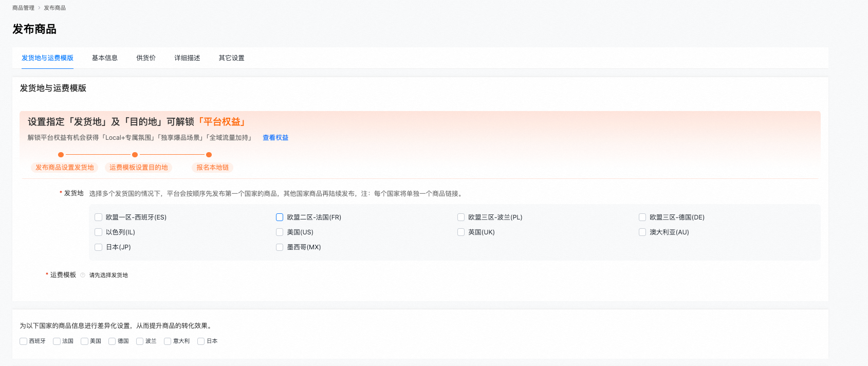Click the last step dot above 报名本地链
Screen dimensions: 868x366
click(x=209, y=155)
